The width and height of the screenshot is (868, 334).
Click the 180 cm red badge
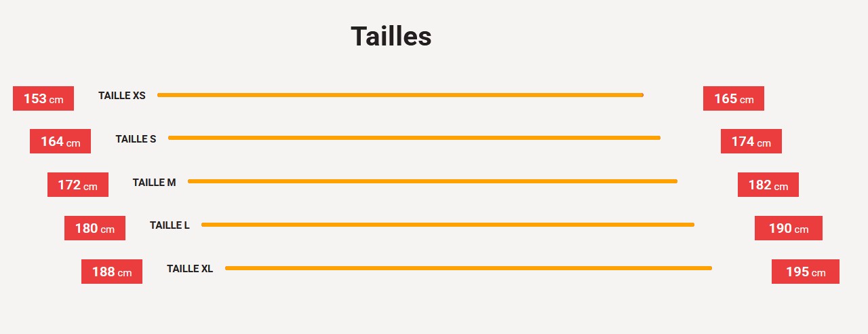[94, 228]
